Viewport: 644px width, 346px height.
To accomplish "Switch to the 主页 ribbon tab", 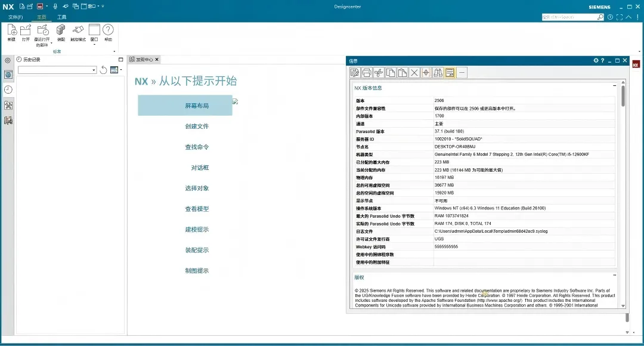I will (x=42, y=17).
